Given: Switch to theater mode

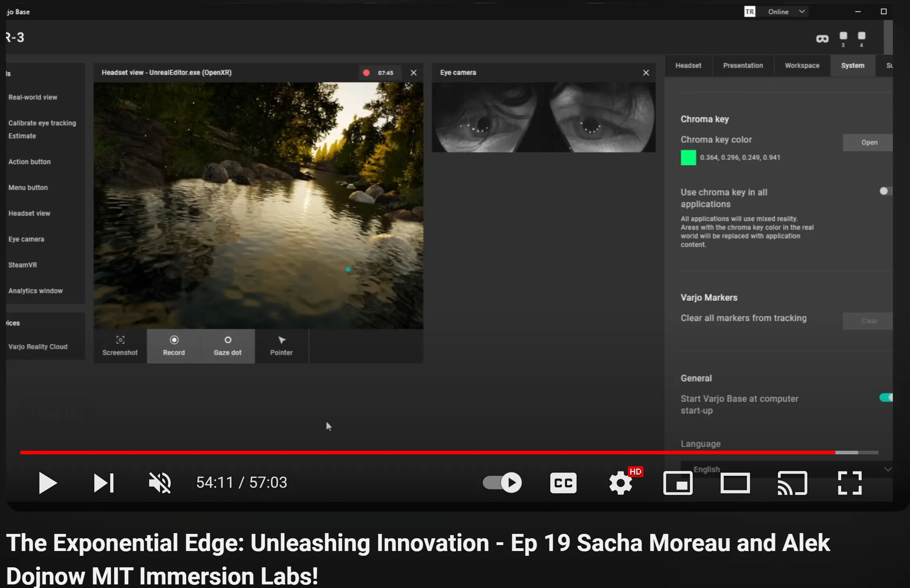Looking at the screenshot, I should (735, 483).
